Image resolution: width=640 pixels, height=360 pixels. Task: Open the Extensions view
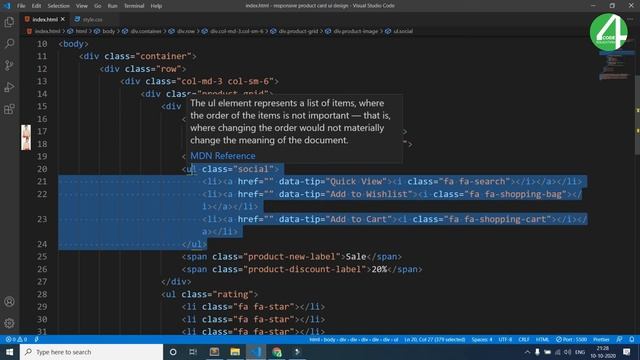tap(9, 109)
